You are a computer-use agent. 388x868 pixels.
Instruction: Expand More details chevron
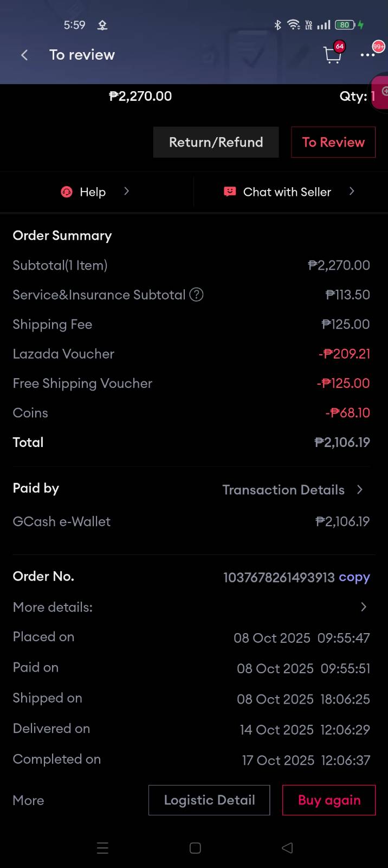click(364, 607)
